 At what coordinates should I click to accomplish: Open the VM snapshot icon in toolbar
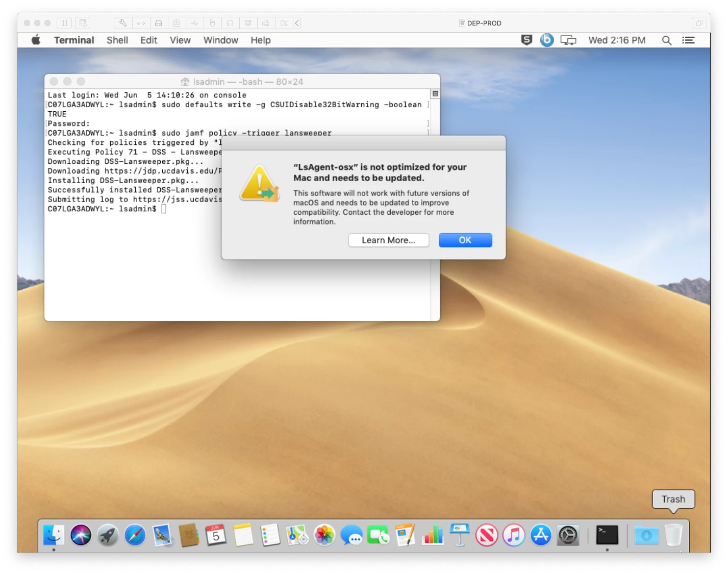click(83, 23)
